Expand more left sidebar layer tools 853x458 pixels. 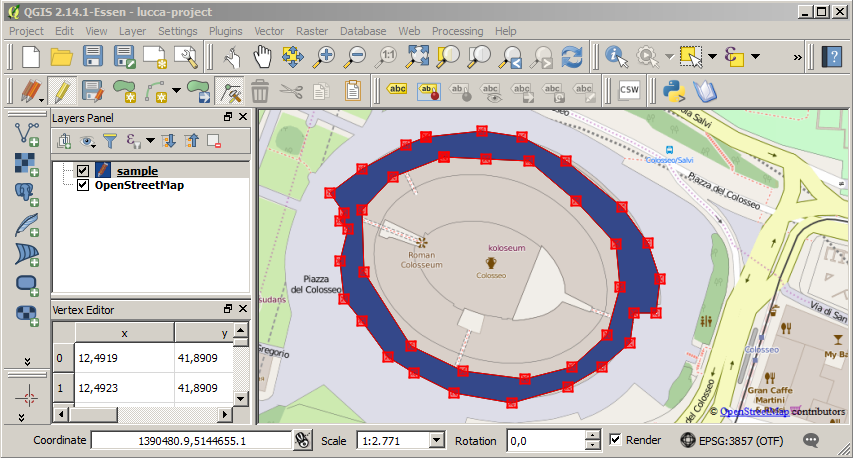[x=27, y=361]
